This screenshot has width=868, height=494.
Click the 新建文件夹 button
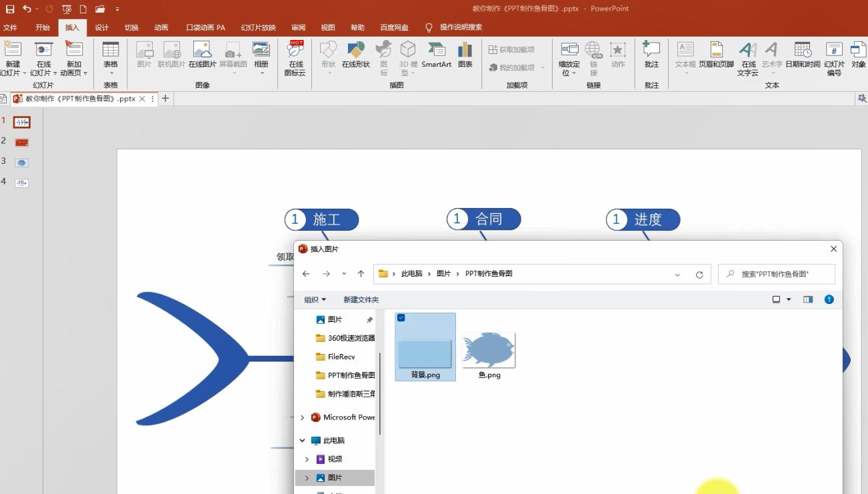click(361, 299)
